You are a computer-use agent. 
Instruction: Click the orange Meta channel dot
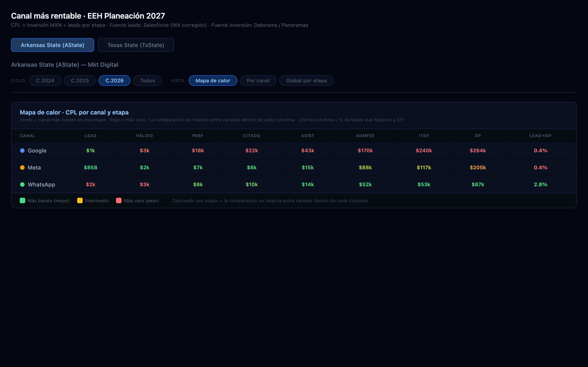point(22,167)
